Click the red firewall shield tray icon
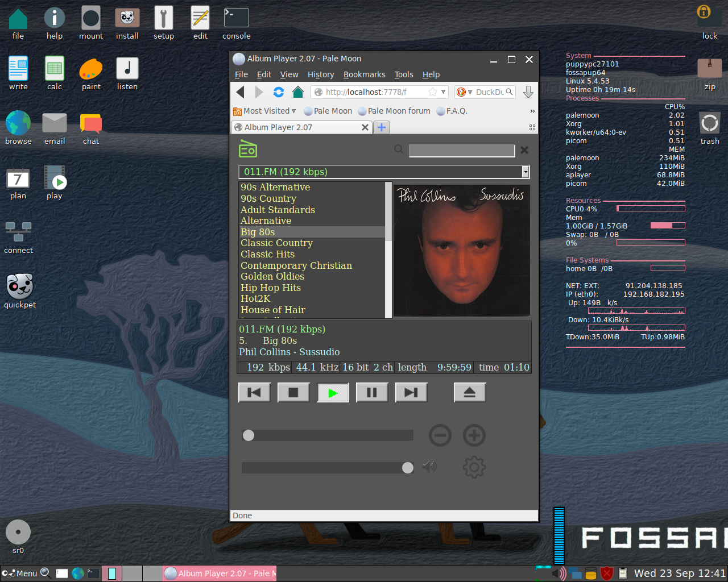The width and height of the screenshot is (728, 582). coord(607,573)
